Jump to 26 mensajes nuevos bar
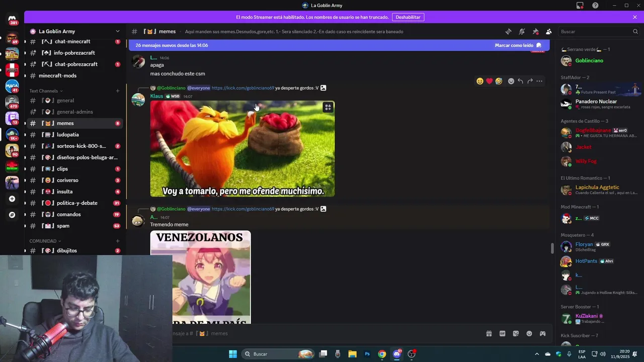 (338, 45)
